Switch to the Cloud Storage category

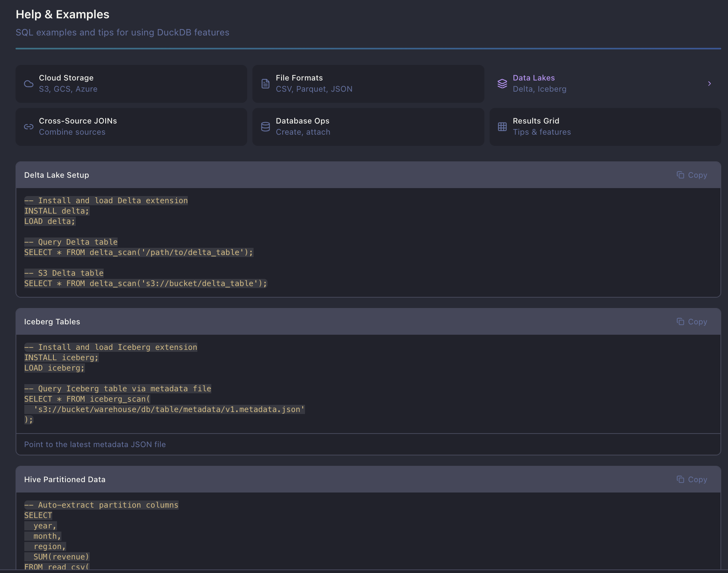(132, 84)
